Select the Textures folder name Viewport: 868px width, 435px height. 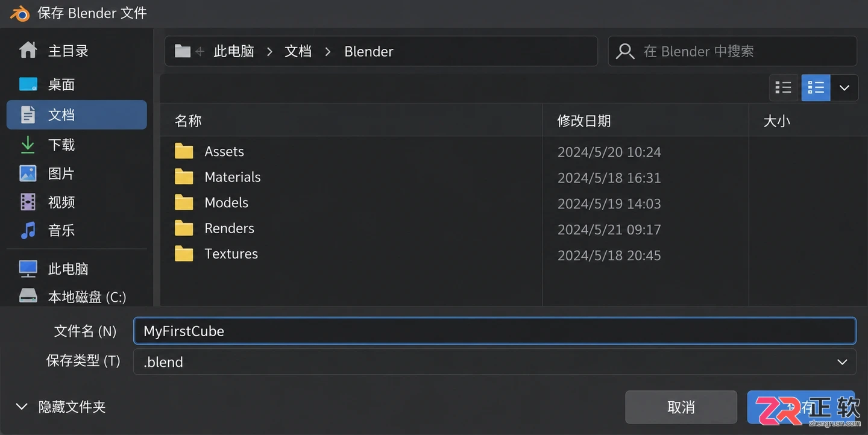tap(231, 254)
